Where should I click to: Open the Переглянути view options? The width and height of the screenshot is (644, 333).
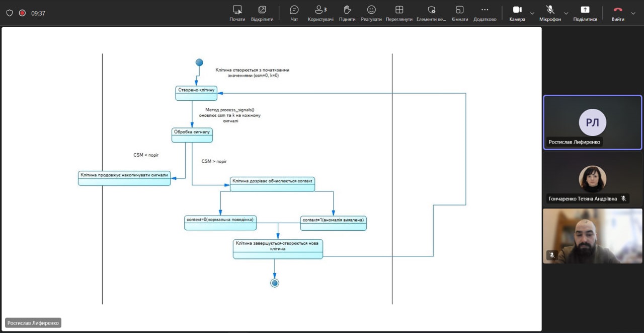(399, 13)
